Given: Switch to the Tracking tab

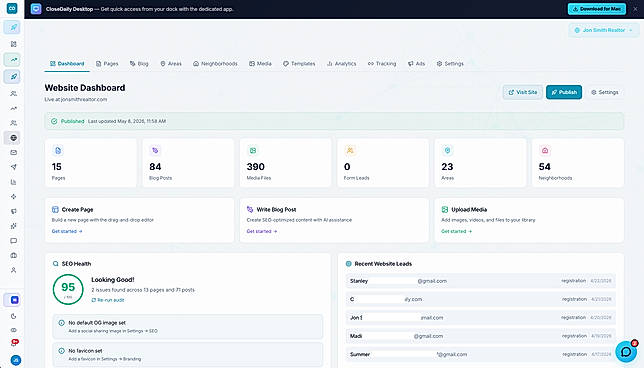Looking at the screenshot, I should (x=382, y=64).
